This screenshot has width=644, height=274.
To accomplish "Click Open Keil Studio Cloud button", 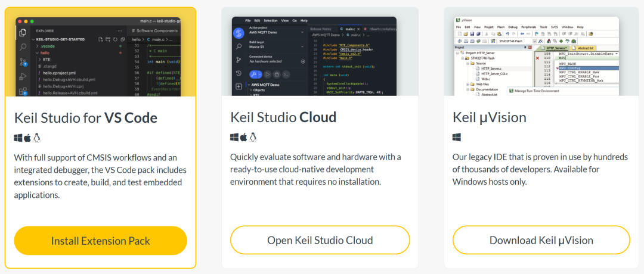I will 320,240.
